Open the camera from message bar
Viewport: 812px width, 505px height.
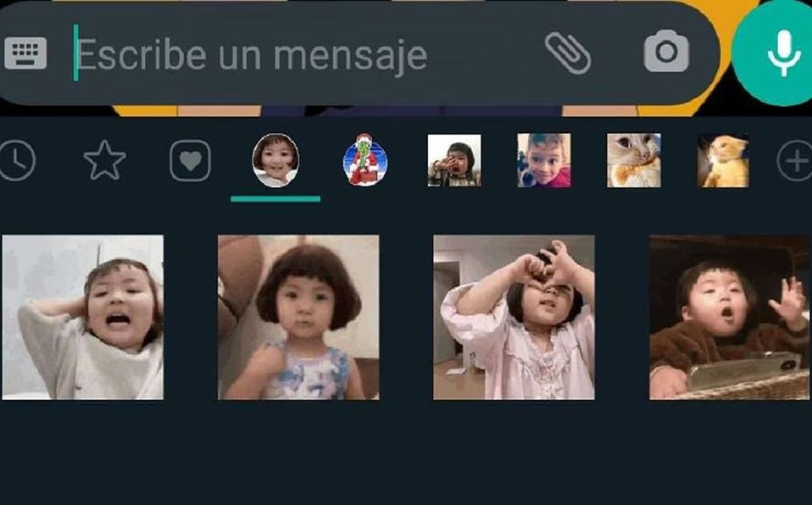tap(666, 51)
